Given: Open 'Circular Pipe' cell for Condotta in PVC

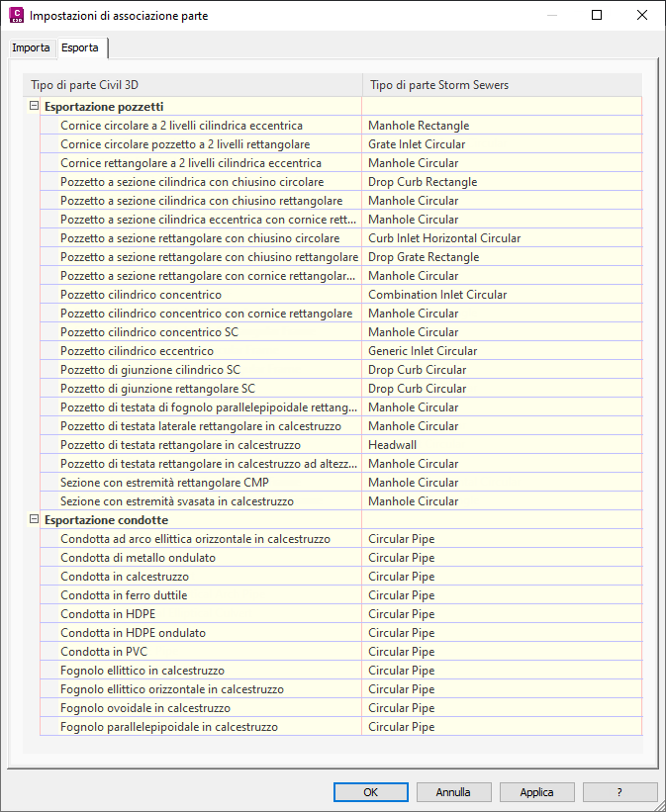Looking at the screenshot, I should click(x=502, y=652).
